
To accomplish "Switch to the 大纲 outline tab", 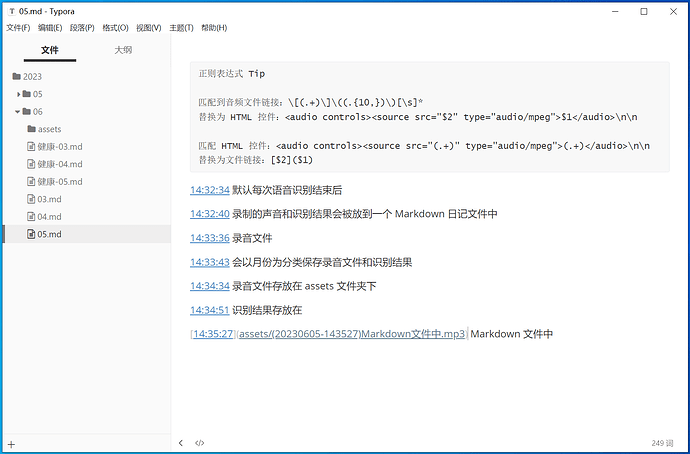I will pos(123,49).
